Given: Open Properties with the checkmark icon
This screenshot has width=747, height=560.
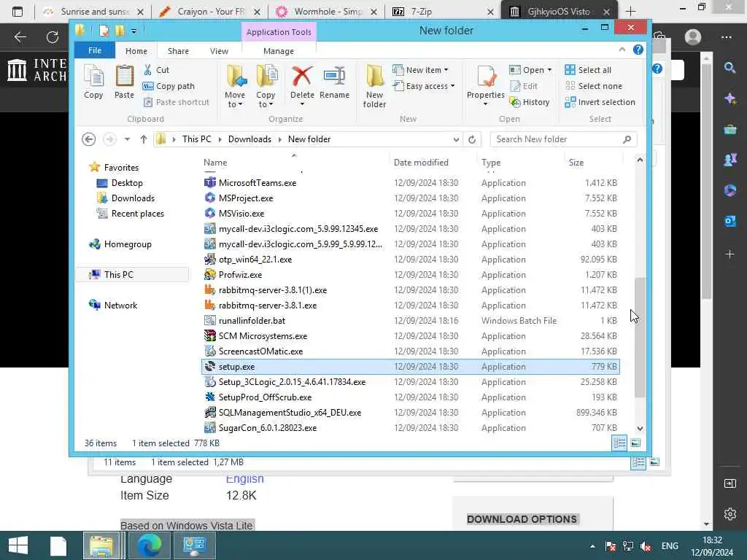Looking at the screenshot, I should point(485,82).
